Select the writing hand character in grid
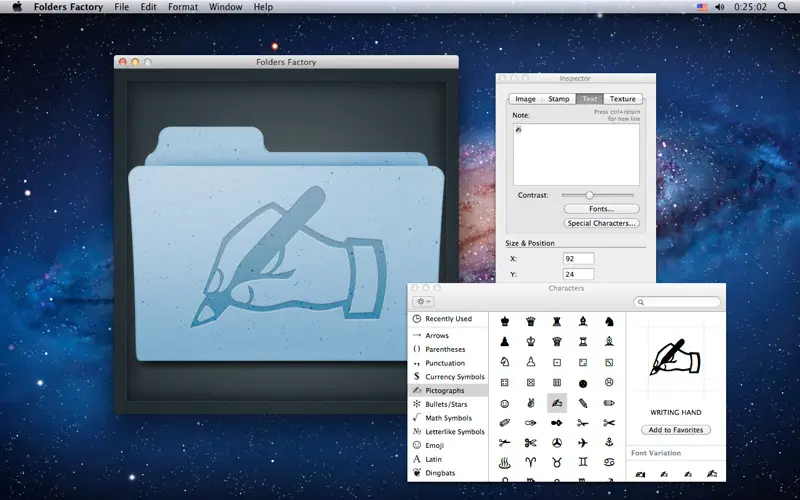Image resolution: width=800 pixels, height=500 pixels. click(x=557, y=403)
